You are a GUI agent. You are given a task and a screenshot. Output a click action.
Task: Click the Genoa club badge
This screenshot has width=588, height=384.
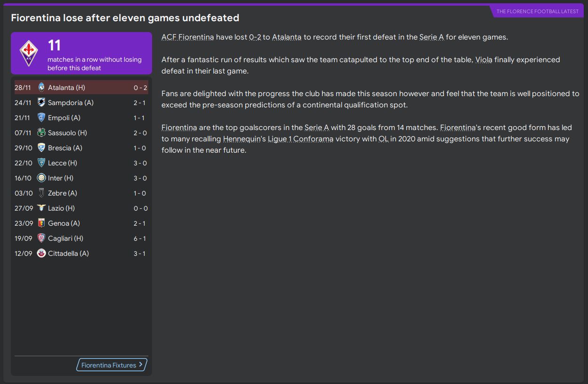point(41,223)
